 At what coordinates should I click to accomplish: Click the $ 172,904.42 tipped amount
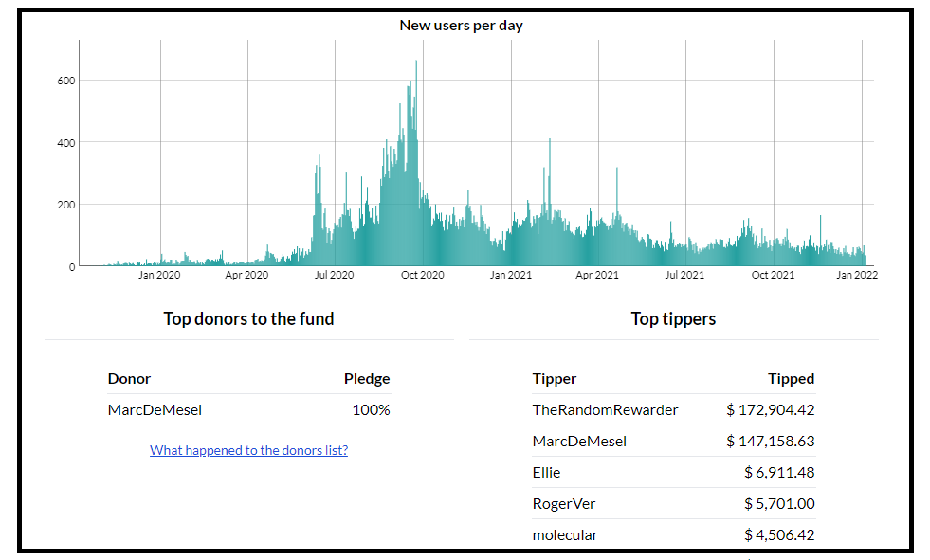(x=771, y=410)
